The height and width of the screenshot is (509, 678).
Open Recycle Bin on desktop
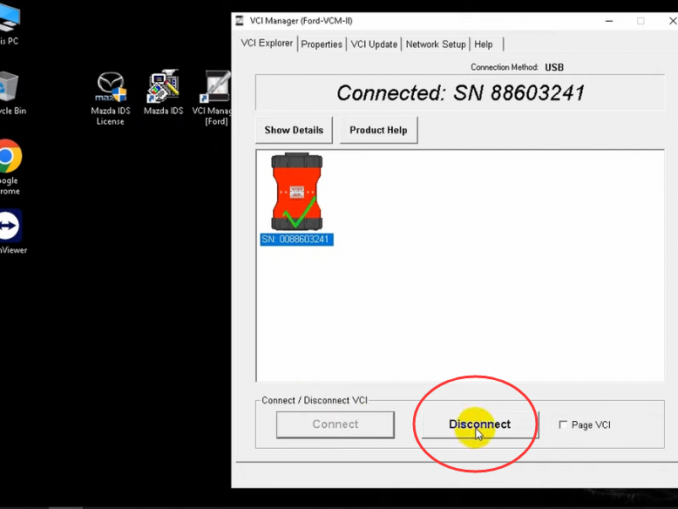click(x=11, y=93)
